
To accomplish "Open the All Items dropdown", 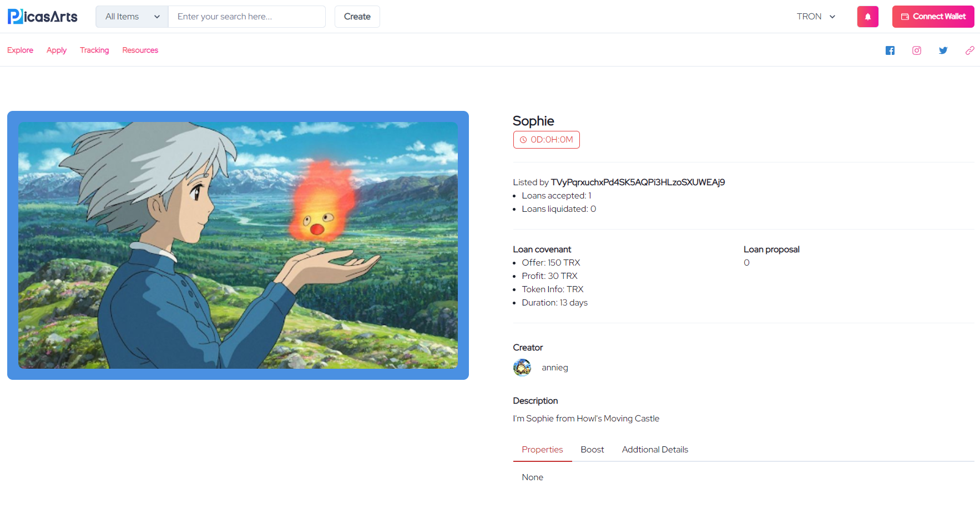I will (x=132, y=17).
